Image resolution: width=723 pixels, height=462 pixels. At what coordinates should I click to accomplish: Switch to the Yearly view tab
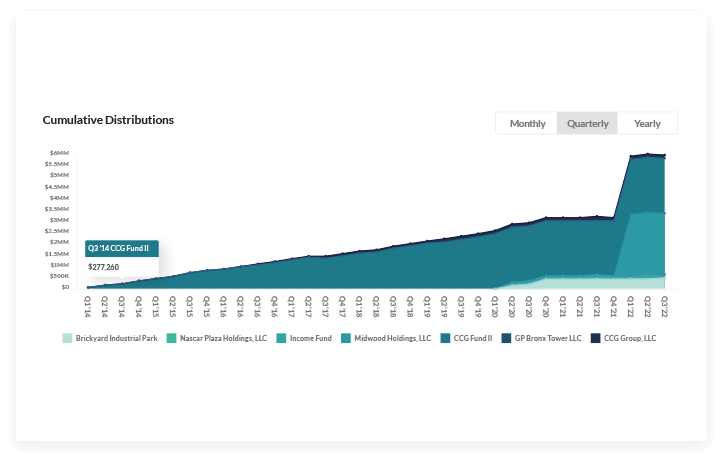(647, 124)
